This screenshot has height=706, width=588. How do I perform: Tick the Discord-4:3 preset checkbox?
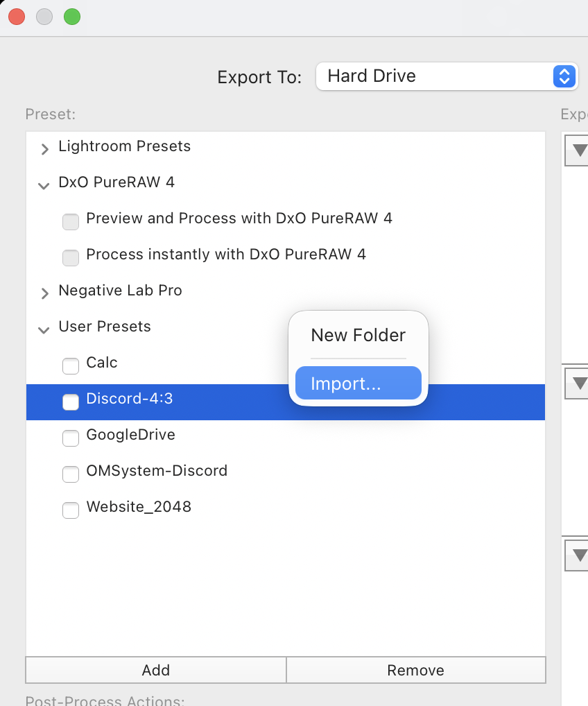[x=71, y=402]
